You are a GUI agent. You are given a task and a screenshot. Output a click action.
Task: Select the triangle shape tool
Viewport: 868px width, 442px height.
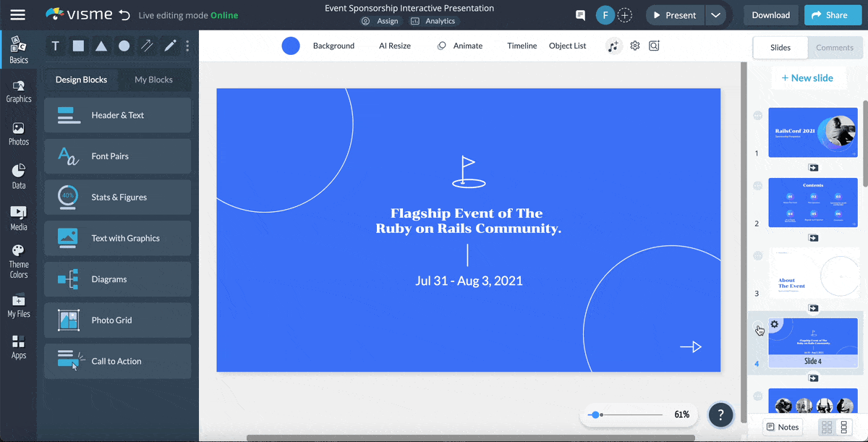(x=101, y=46)
